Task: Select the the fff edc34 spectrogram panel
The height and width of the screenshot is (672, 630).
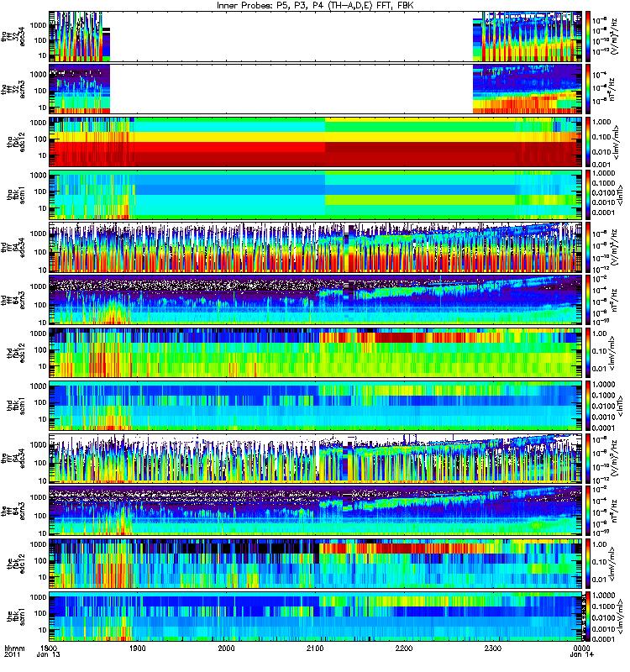Action: (316, 458)
